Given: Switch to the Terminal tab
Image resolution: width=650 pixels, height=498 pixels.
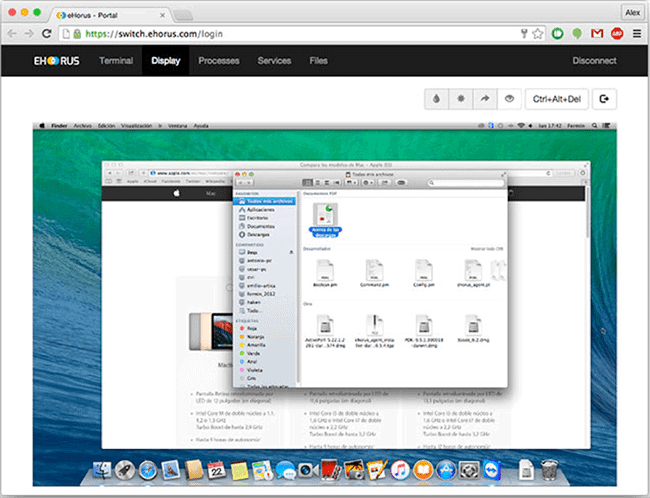Looking at the screenshot, I should point(116,61).
